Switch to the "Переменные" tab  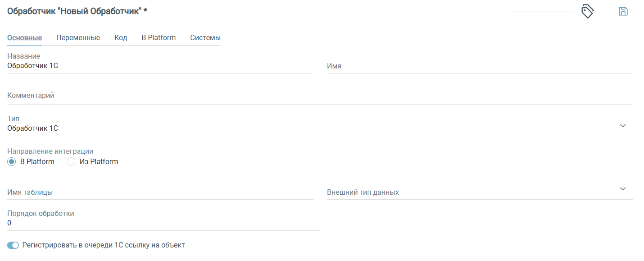tap(78, 38)
